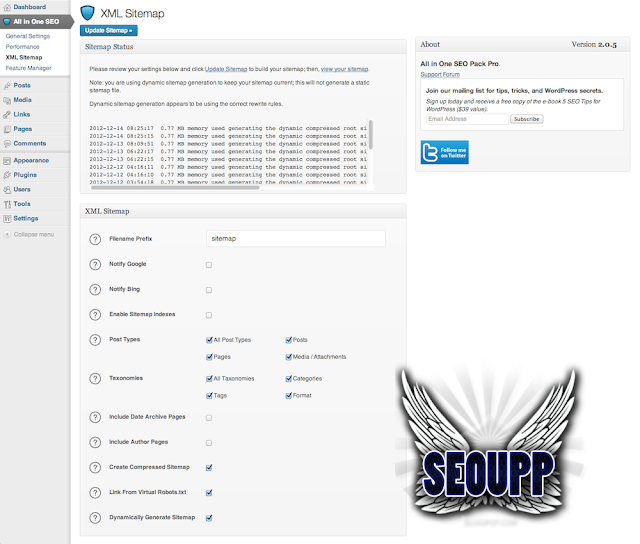640x544 pixels.
Task: Open help for Create Compressed Sitemap
Action: (x=95, y=467)
